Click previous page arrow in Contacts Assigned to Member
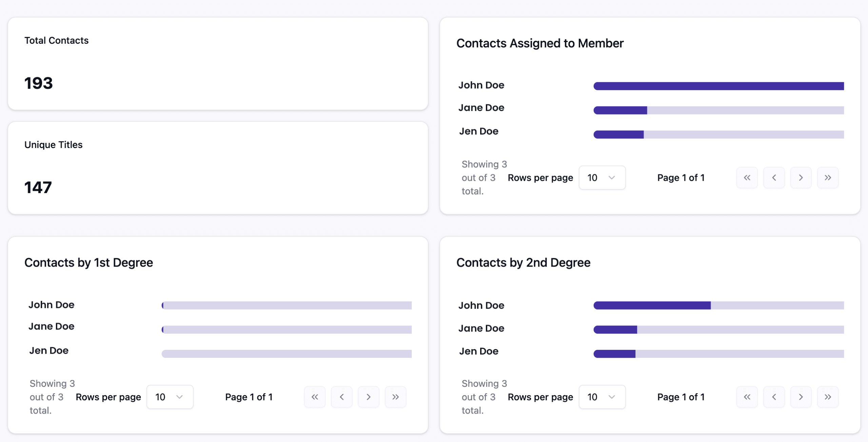 (774, 177)
